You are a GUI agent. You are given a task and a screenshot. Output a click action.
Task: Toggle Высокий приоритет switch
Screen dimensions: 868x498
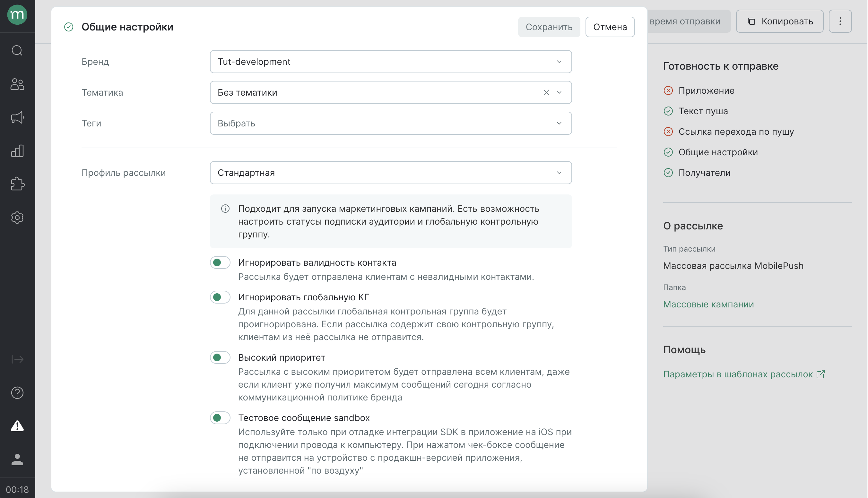pyautogui.click(x=220, y=357)
